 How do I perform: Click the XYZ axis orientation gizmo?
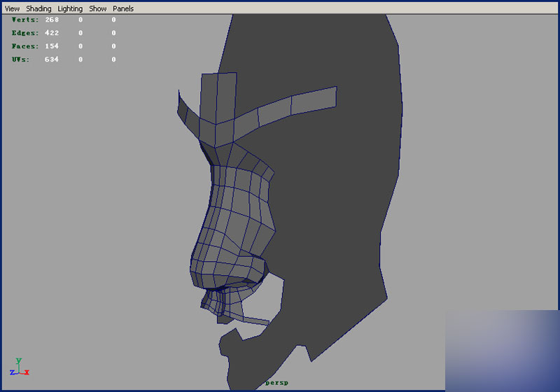tap(20, 367)
